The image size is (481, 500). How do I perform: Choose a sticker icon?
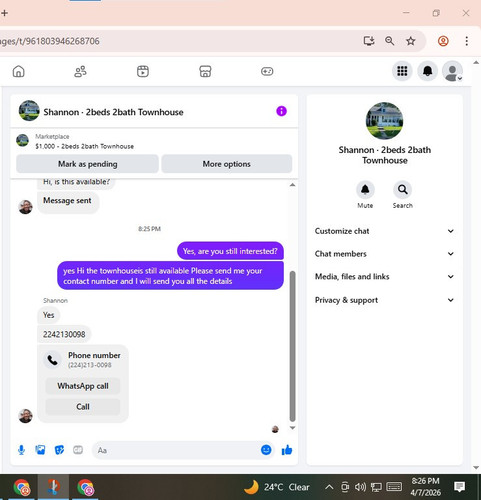tap(59, 450)
